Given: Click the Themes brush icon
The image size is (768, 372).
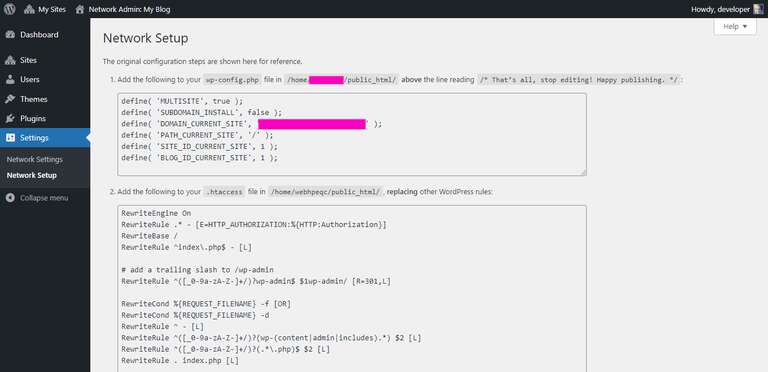Looking at the screenshot, I should coord(10,99).
